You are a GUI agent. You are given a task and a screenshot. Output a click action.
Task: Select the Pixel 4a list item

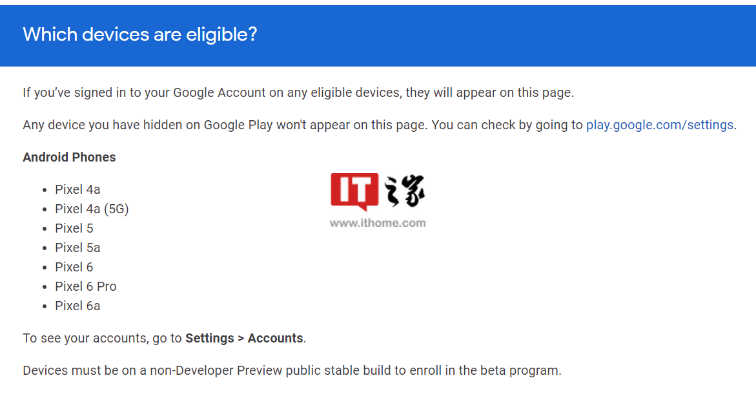tap(77, 189)
